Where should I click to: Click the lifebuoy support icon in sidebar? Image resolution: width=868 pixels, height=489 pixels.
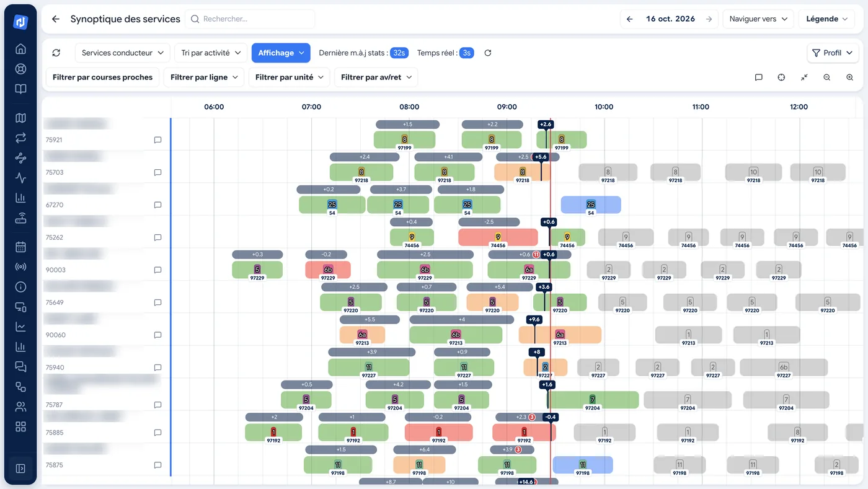click(20, 69)
